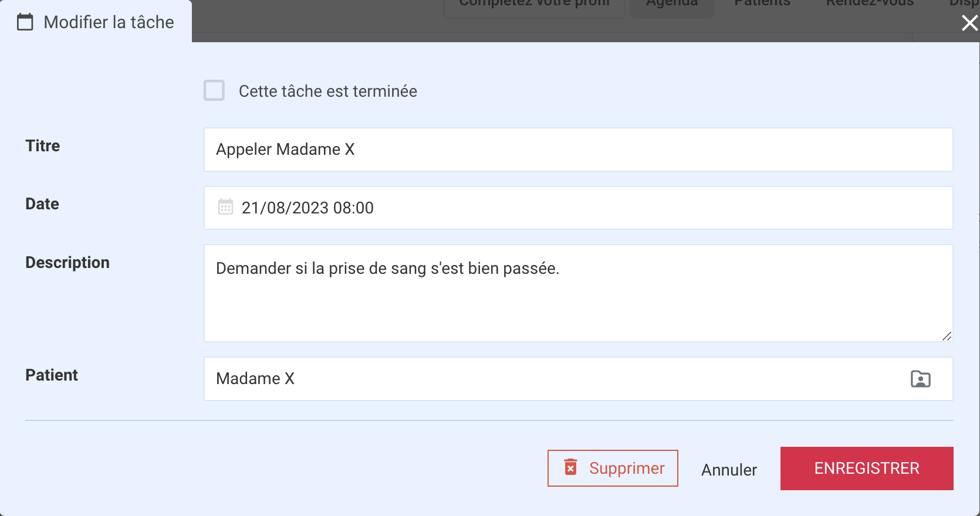The image size is (980, 516).
Task: Cancel changes with Annuler
Action: tap(729, 470)
